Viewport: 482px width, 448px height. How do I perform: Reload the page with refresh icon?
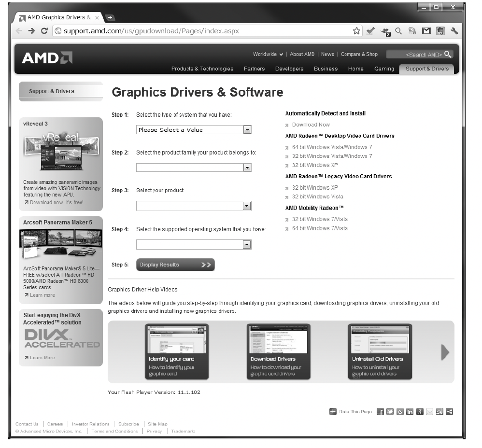point(44,31)
